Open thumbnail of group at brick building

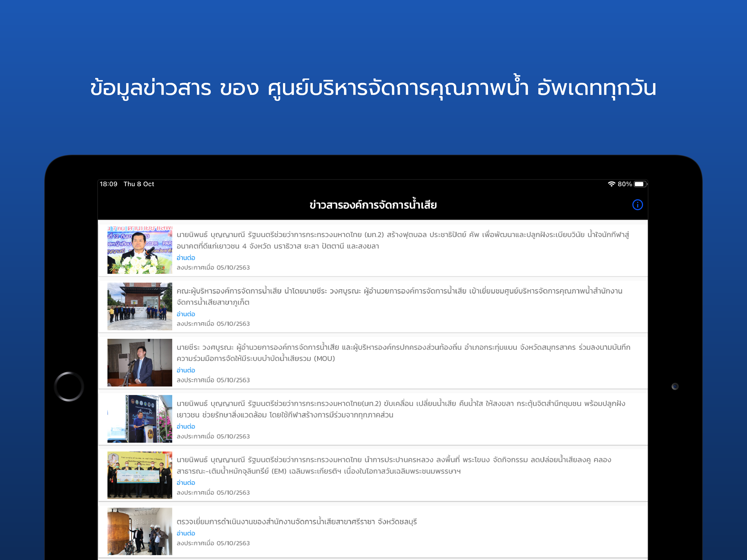coord(139,306)
